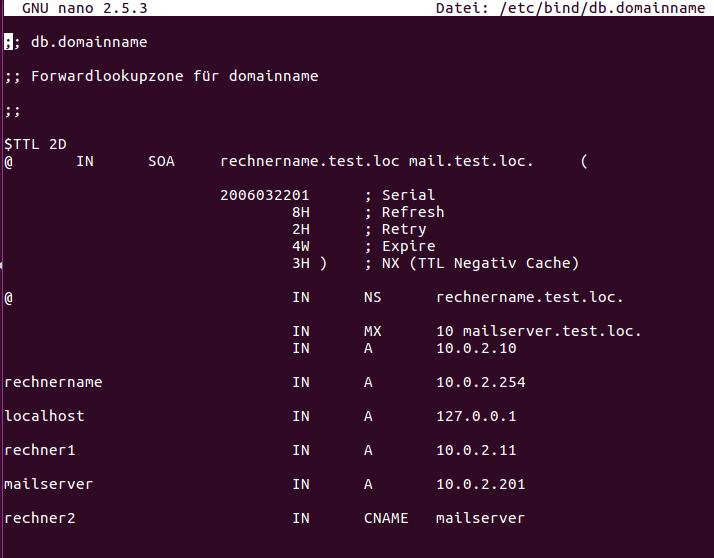Click the CNAME record type for rechner2
The image size is (714, 558).
[x=384, y=518]
